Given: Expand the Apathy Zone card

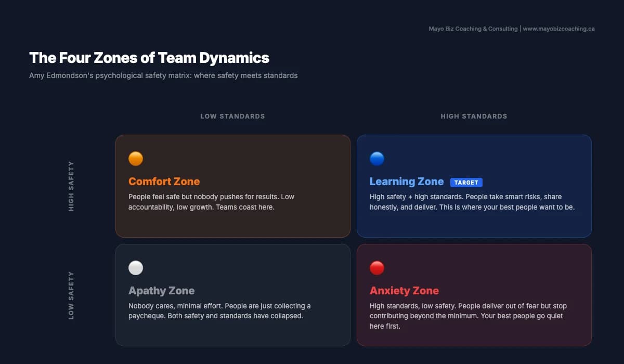Looking at the screenshot, I should click(x=233, y=333).
